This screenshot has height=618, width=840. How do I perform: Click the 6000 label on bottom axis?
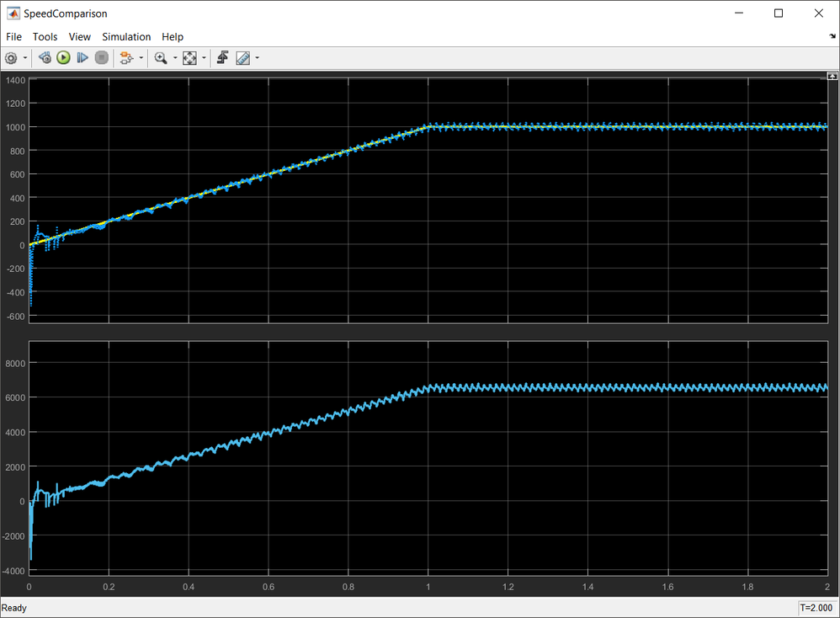pos(15,397)
